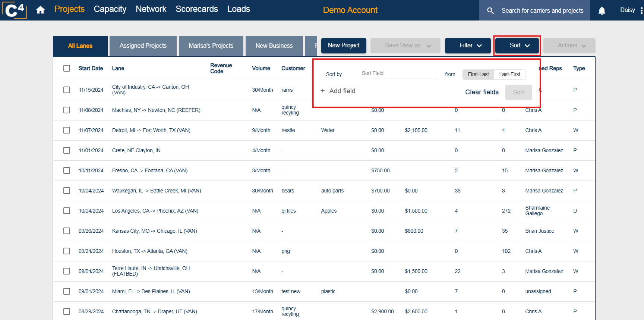Viewport: 644px width, 320px height.
Task: Toggle the select-all header checkbox
Action: (67, 68)
